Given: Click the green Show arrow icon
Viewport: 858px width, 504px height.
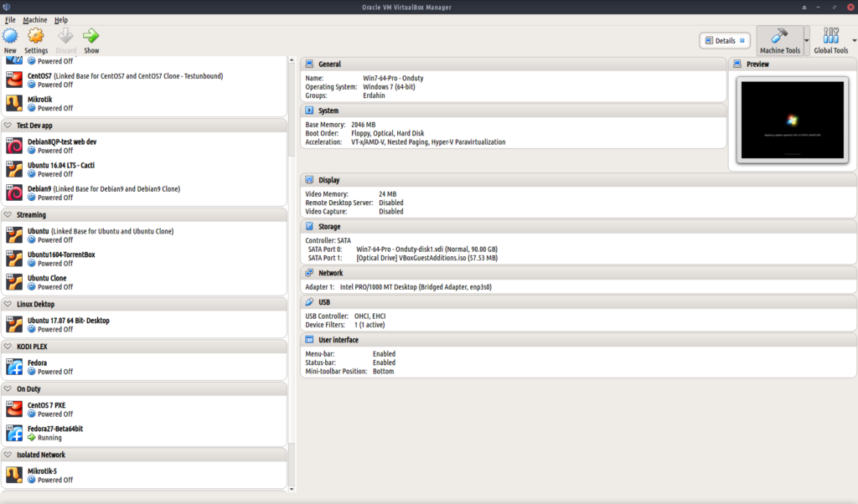Looking at the screenshot, I should point(90,37).
